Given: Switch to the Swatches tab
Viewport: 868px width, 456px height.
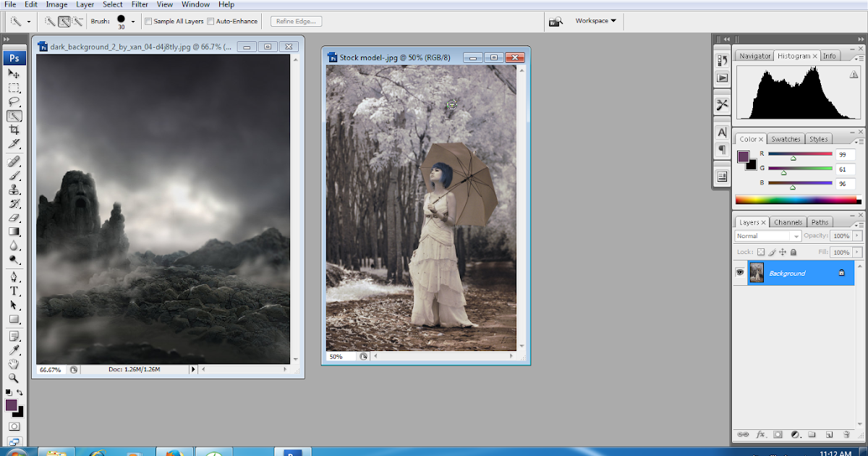Looking at the screenshot, I should (x=786, y=138).
